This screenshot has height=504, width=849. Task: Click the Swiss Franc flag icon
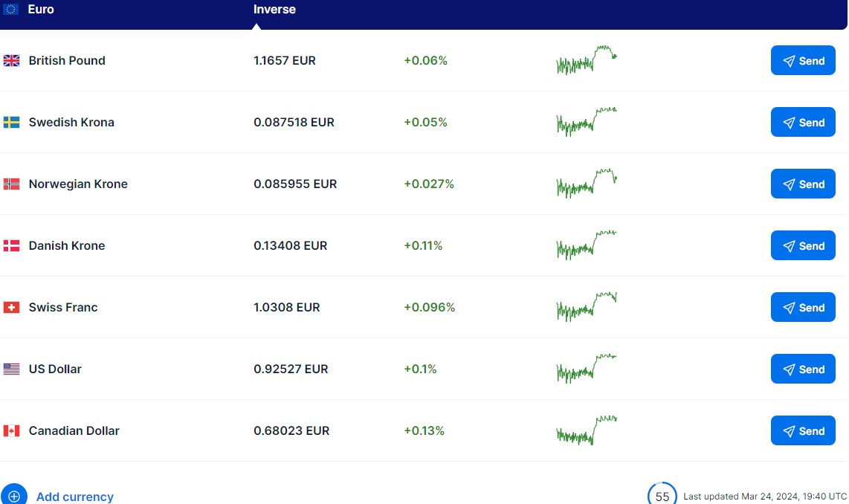[x=11, y=308]
